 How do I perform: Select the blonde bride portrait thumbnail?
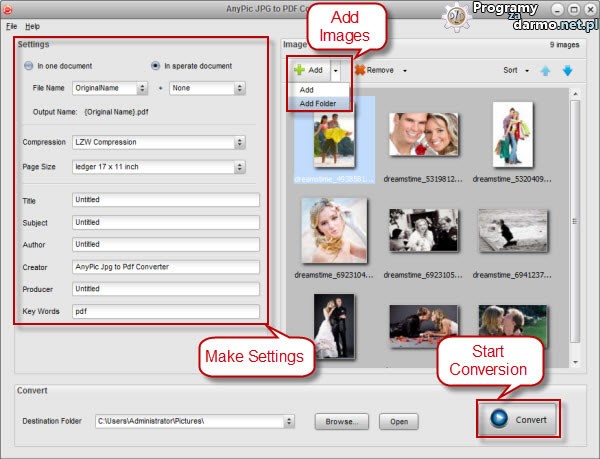coord(334,232)
